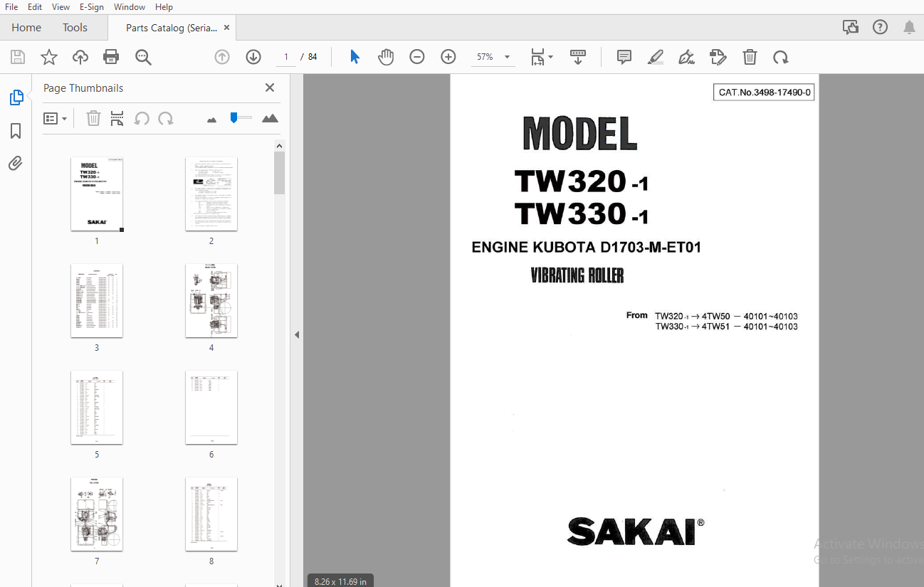Open the Attachments paperclip panel
The width and height of the screenshot is (924, 587).
pos(16,164)
